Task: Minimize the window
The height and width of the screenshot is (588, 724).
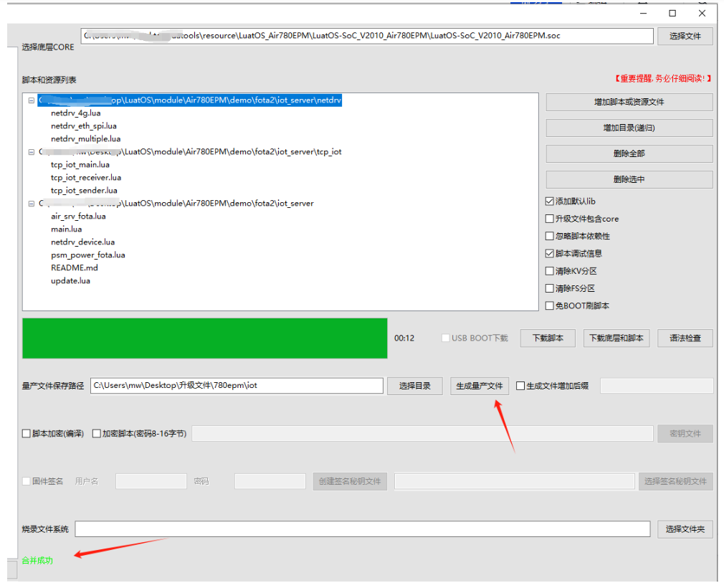Action: tap(643, 14)
